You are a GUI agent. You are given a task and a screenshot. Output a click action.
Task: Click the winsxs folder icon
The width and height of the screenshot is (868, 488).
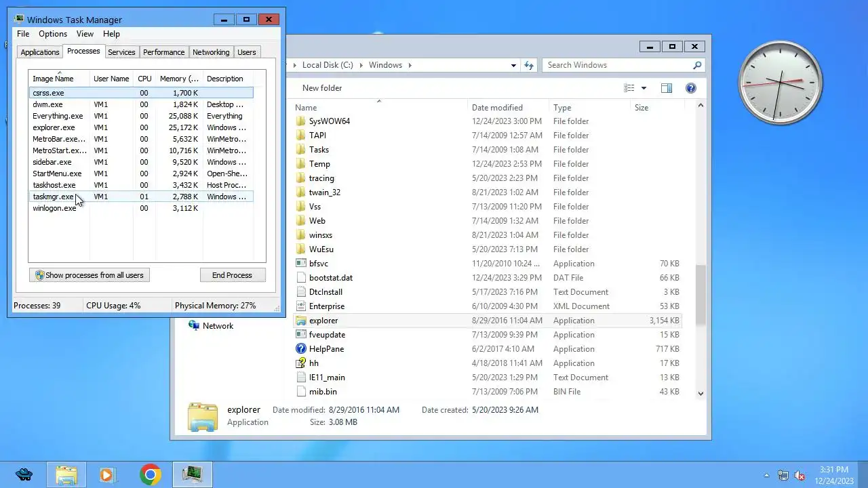302,235
